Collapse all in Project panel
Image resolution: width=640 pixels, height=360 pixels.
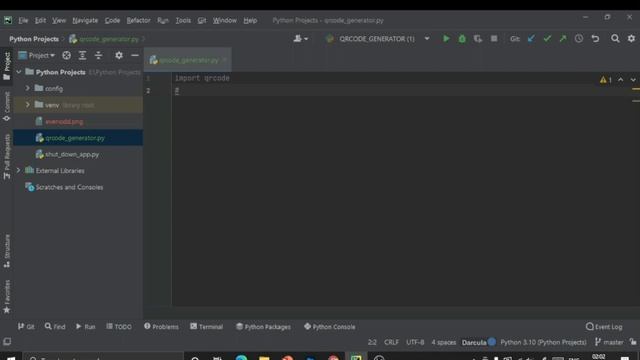click(x=98, y=56)
